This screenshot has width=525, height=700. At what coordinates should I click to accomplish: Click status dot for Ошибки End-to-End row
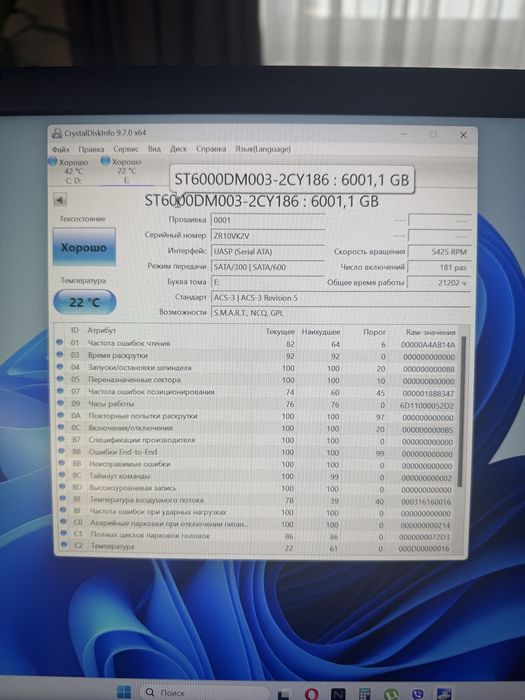[x=62, y=451]
